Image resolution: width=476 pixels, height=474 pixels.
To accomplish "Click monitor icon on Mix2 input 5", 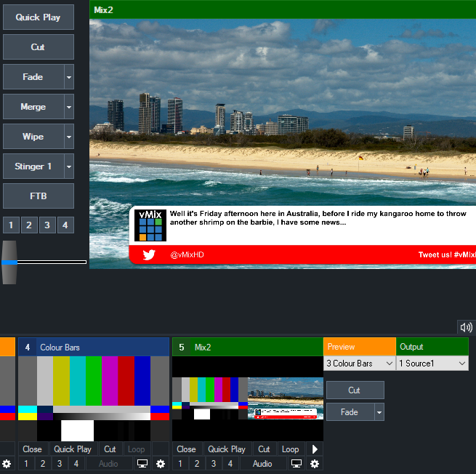I will point(296,464).
